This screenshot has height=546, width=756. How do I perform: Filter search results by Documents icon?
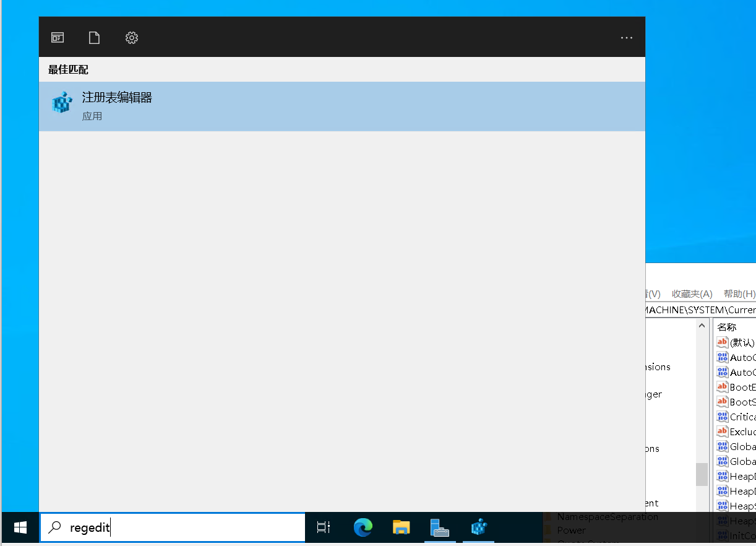pyautogui.click(x=94, y=38)
